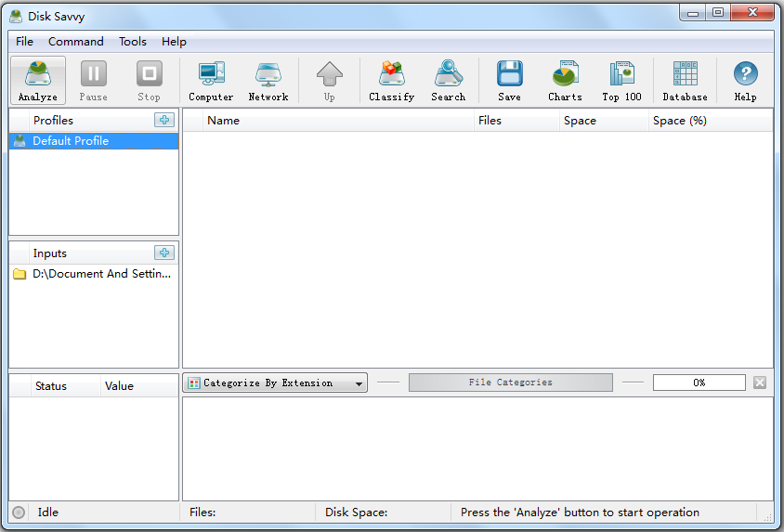Click the Idle status text

[x=48, y=513]
